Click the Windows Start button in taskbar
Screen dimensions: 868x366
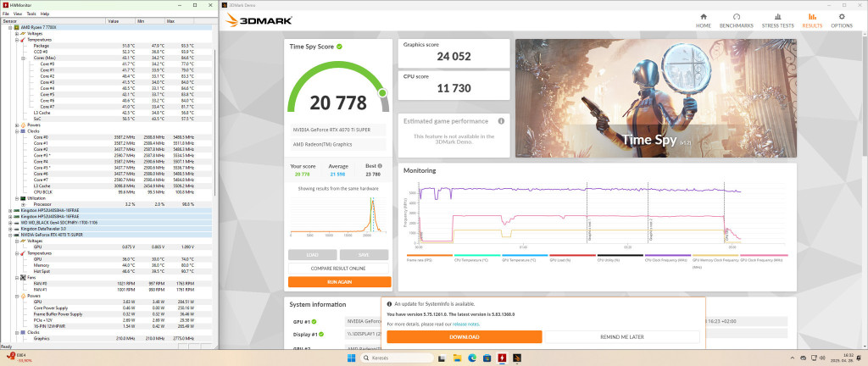351,358
